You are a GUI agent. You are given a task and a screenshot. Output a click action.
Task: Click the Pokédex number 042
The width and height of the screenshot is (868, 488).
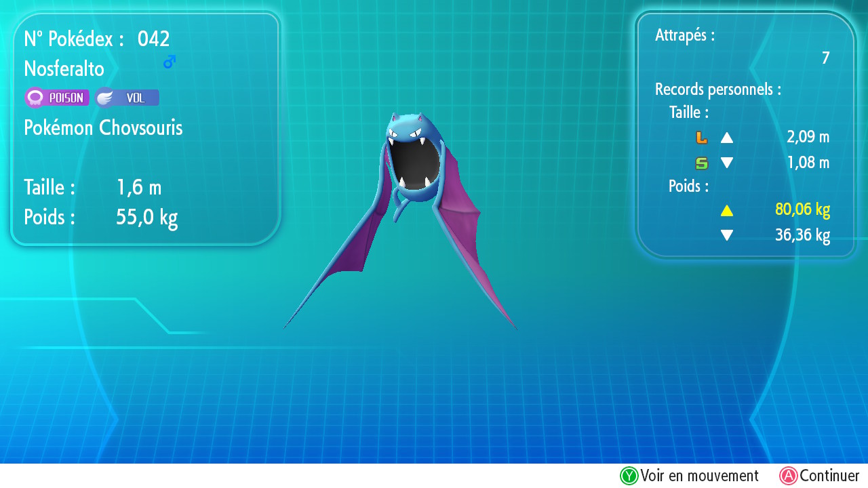(x=153, y=39)
